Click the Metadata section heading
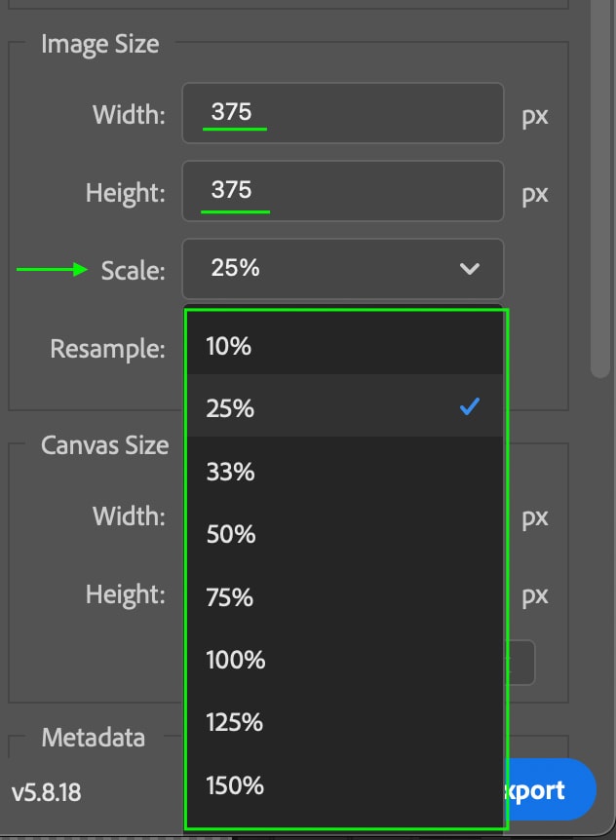Viewport: 616px width, 840px height. click(x=93, y=738)
